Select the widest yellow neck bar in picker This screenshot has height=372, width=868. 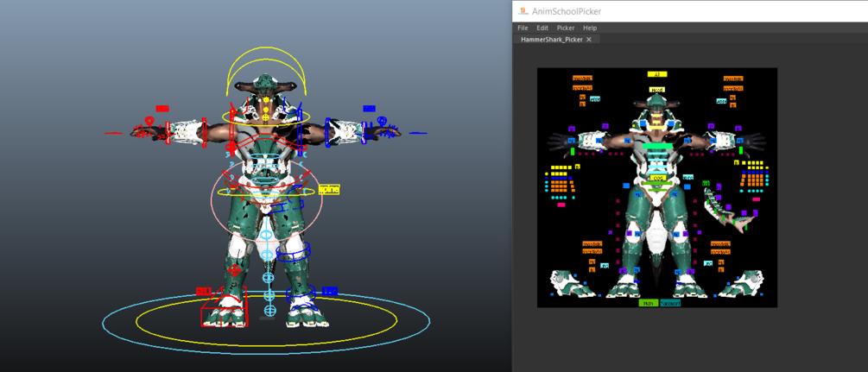[657, 128]
